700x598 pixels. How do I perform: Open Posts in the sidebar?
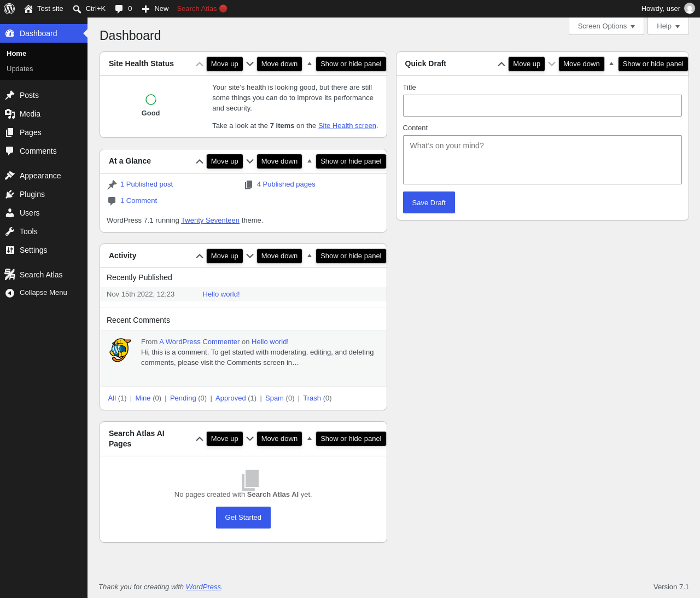(x=44, y=95)
